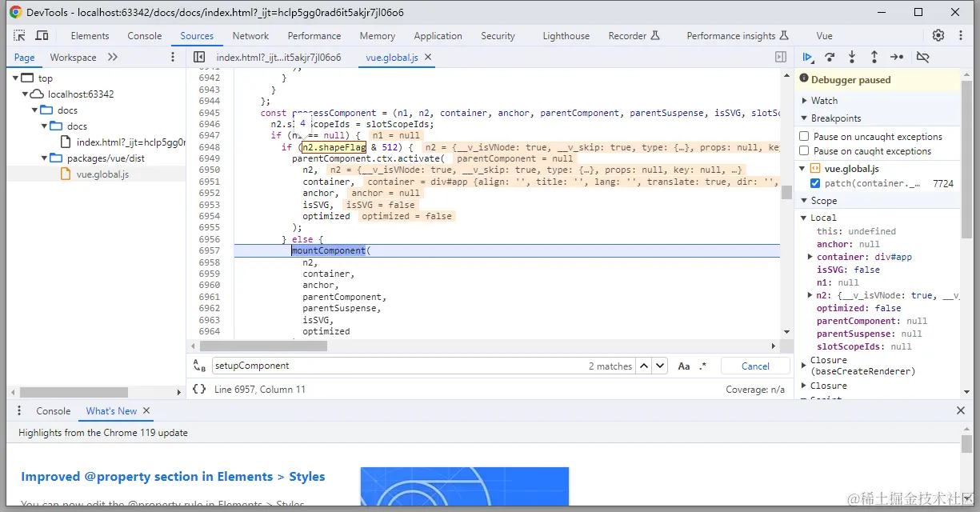
Task: Activate the inspect element picker icon
Action: tap(20, 36)
